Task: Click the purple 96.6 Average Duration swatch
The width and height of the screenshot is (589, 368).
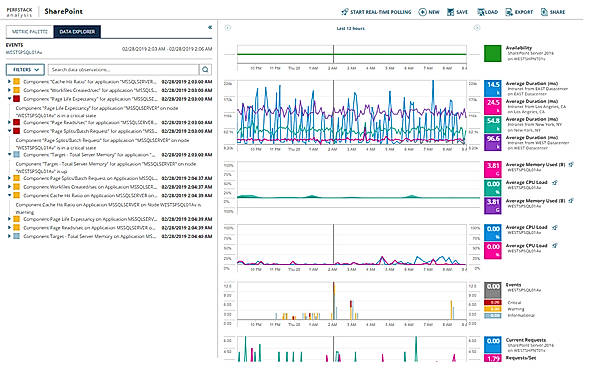Action: (x=492, y=142)
